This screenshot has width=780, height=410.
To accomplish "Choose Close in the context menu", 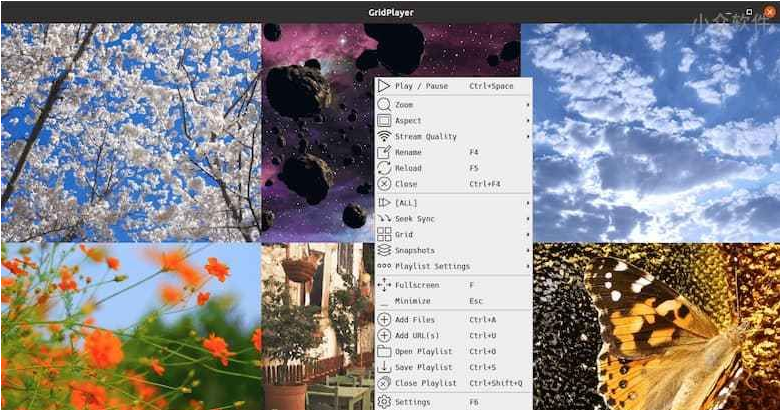I will [x=407, y=185].
